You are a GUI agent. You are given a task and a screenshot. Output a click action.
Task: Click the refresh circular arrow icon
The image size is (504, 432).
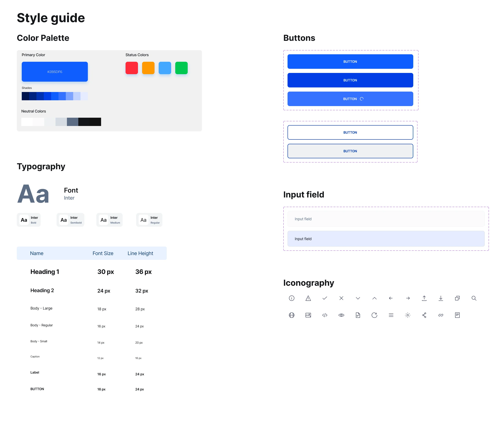(x=374, y=315)
